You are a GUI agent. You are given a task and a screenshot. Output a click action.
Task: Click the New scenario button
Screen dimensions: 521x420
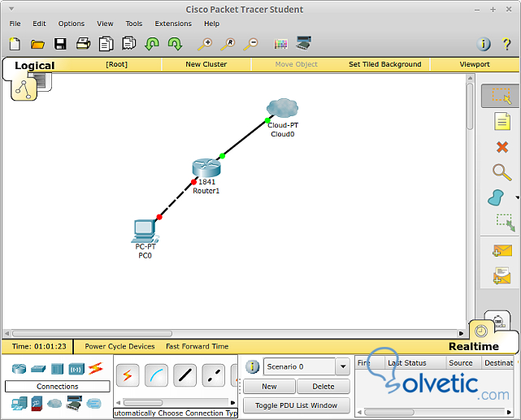click(x=269, y=387)
